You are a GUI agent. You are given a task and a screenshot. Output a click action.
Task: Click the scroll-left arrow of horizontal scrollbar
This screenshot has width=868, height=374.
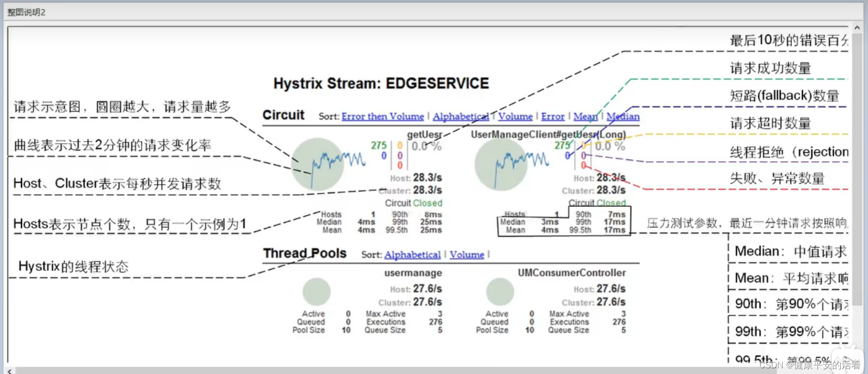(10, 371)
